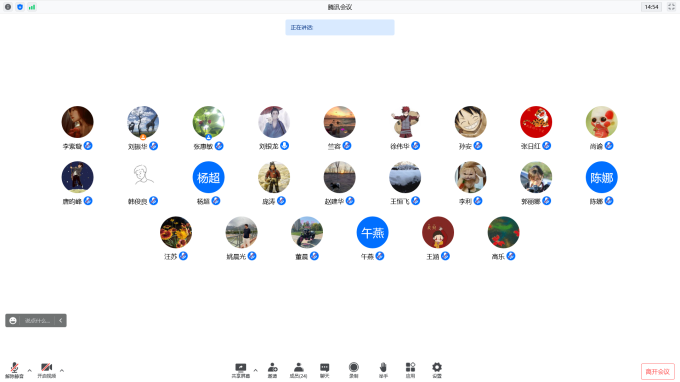The image size is (680, 382).
Task: Select the man standing by railing avatar
Action: click(x=242, y=232)
